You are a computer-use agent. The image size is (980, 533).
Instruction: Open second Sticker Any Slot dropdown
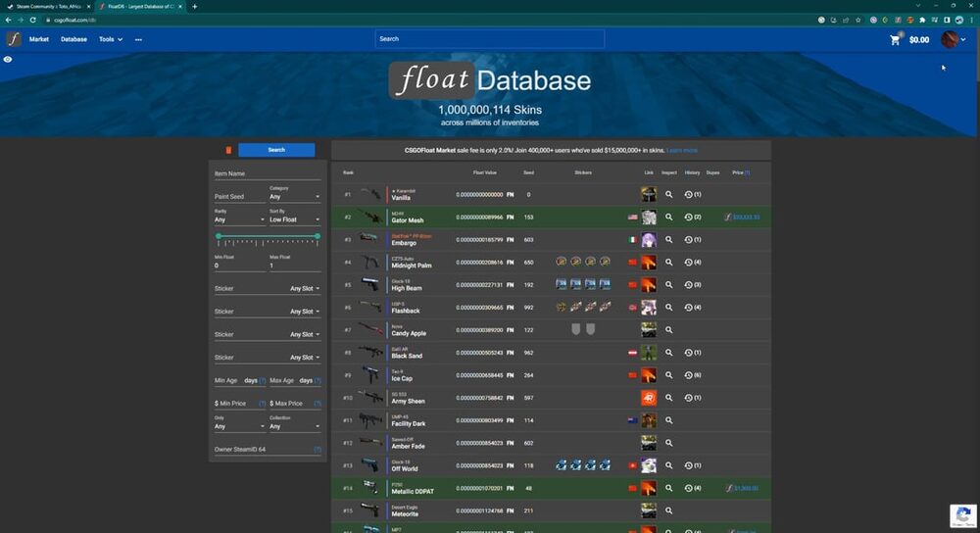305,312
